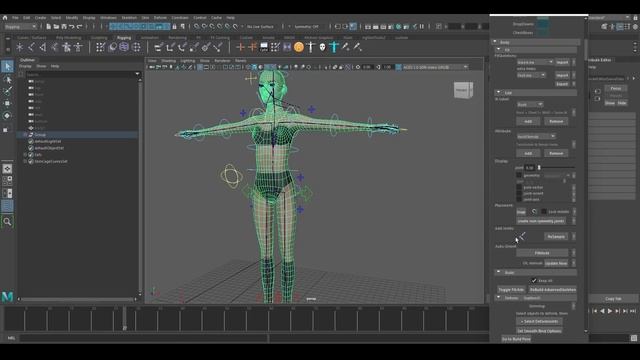Choose the Move tool in toolbox
640x360 pixels.
[x=7, y=103]
